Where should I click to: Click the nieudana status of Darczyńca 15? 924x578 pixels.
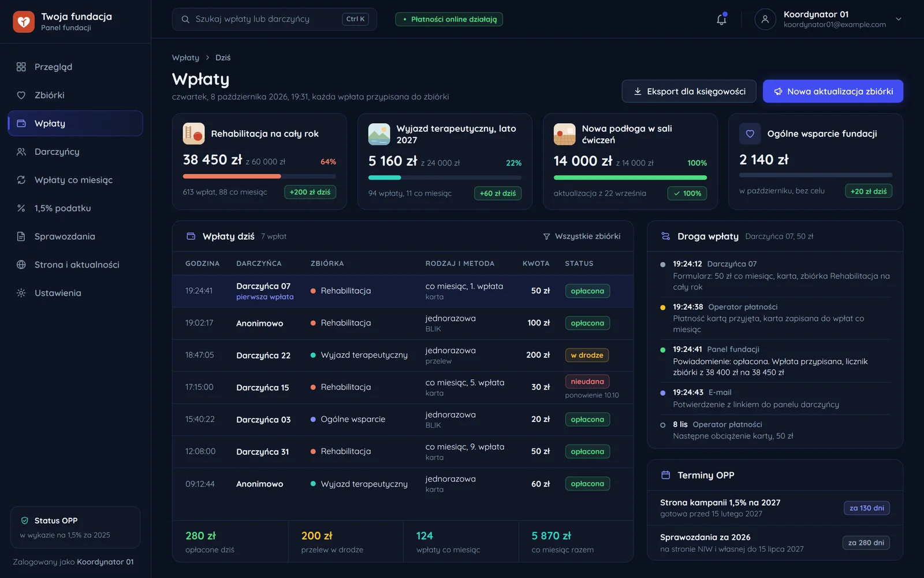587,381
